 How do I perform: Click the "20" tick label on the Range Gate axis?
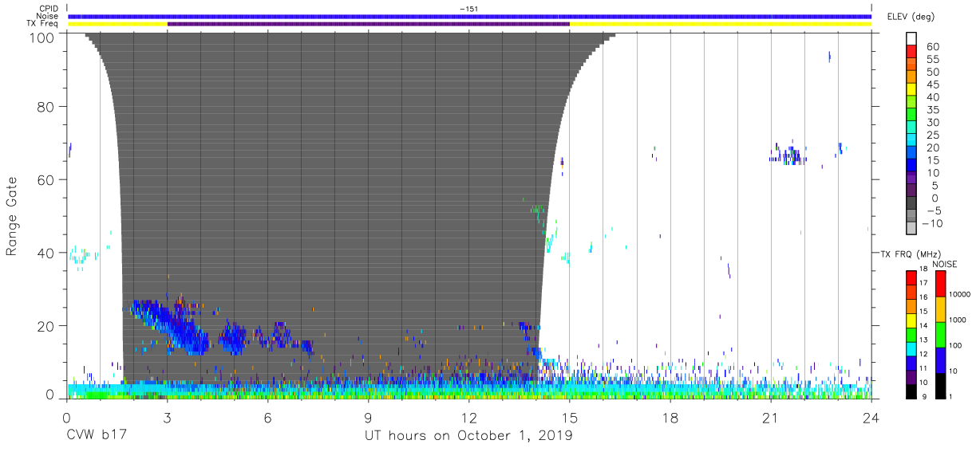[45, 325]
